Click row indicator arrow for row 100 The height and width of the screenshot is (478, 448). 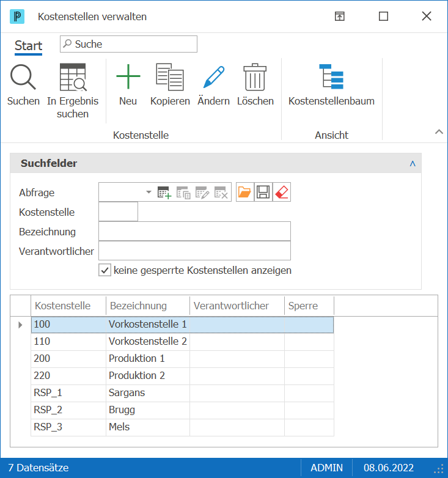20,325
